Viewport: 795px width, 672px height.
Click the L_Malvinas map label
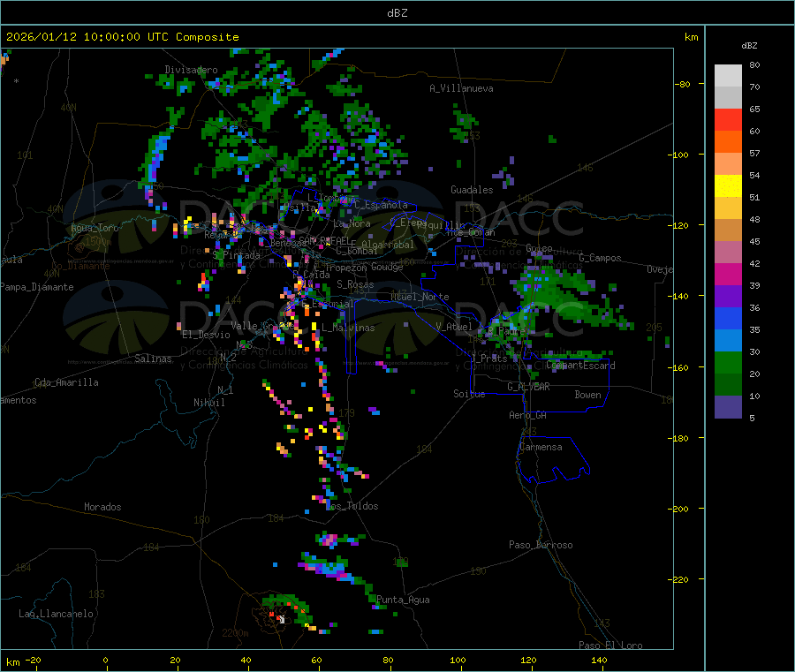(x=348, y=328)
